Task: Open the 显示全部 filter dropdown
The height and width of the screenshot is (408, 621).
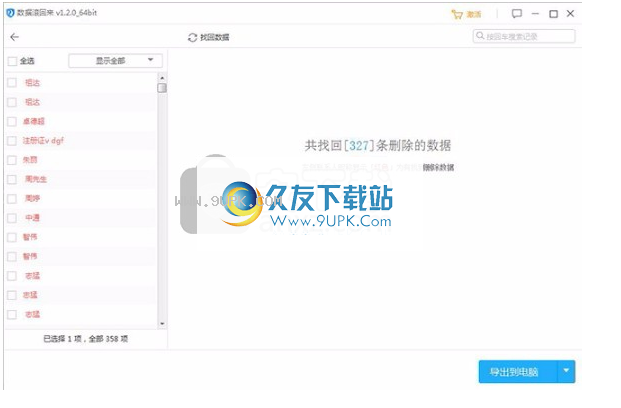Action: [115, 61]
